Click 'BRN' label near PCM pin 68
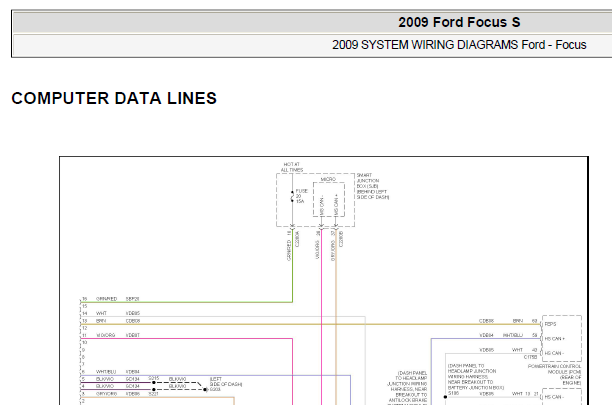Image resolution: width=612 pixels, height=405 pixels. [x=518, y=321]
